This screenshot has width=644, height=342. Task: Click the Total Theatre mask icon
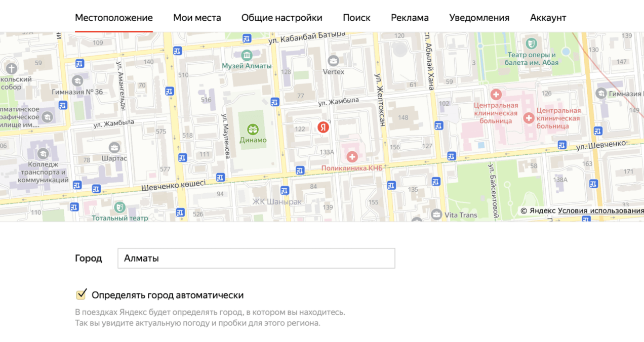[119, 207]
